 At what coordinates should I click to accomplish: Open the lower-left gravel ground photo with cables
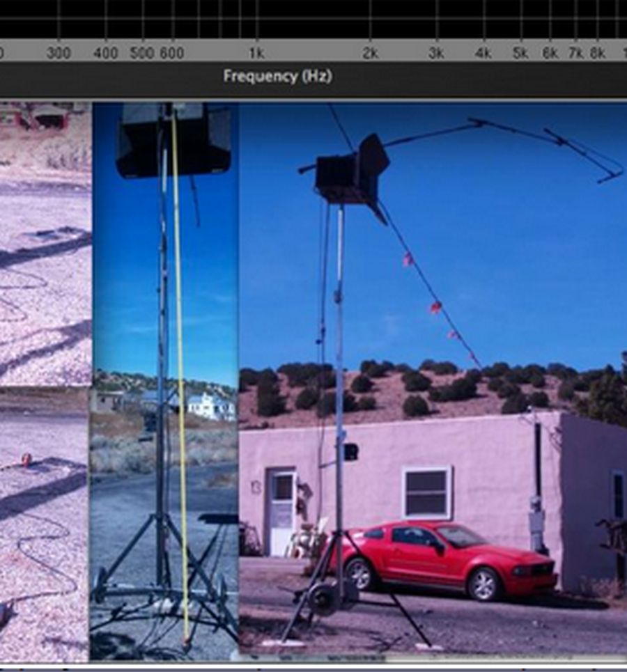click(44, 523)
